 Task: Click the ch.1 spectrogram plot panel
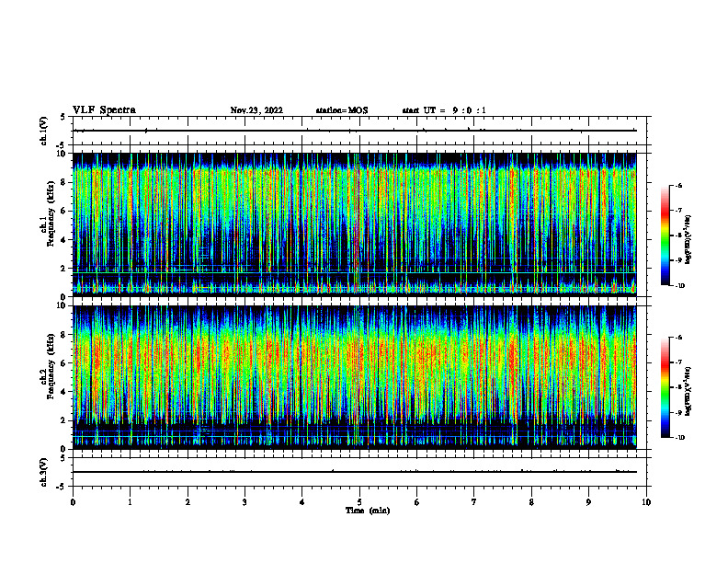355,224
